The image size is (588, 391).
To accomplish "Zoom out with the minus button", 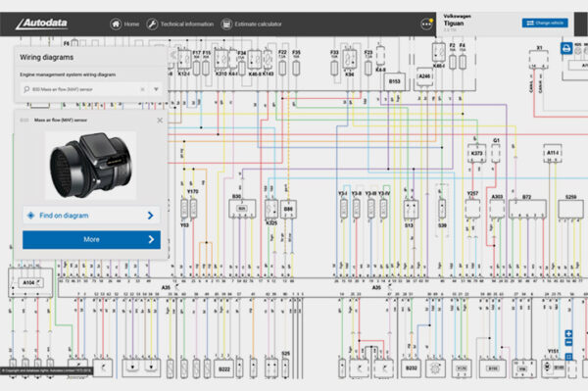I will (568, 343).
